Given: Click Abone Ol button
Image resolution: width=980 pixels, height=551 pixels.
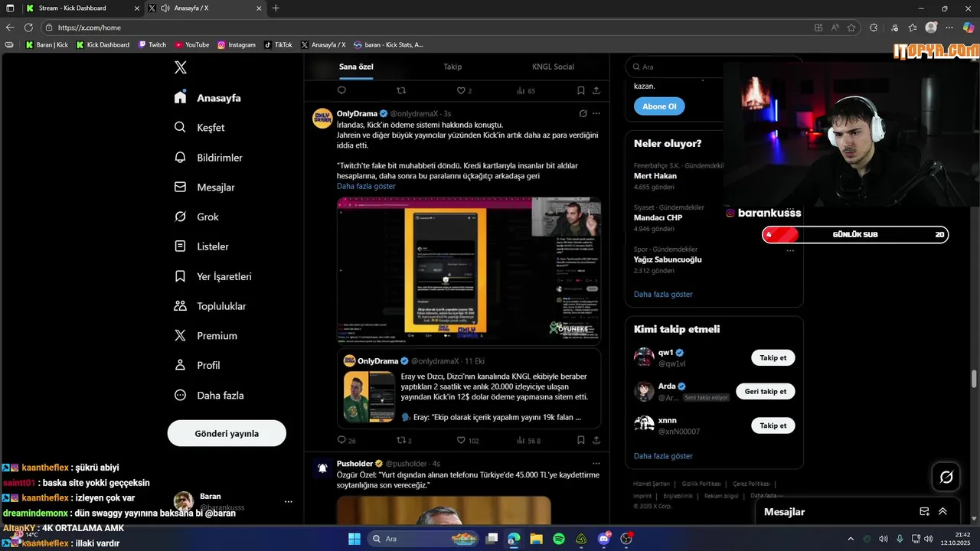Looking at the screenshot, I should (x=659, y=106).
